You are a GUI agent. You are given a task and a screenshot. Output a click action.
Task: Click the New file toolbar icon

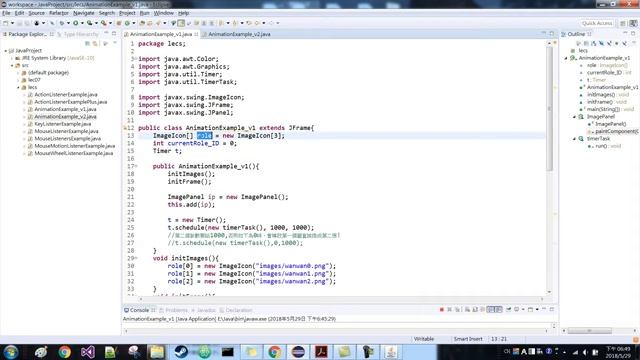coord(6,23)
